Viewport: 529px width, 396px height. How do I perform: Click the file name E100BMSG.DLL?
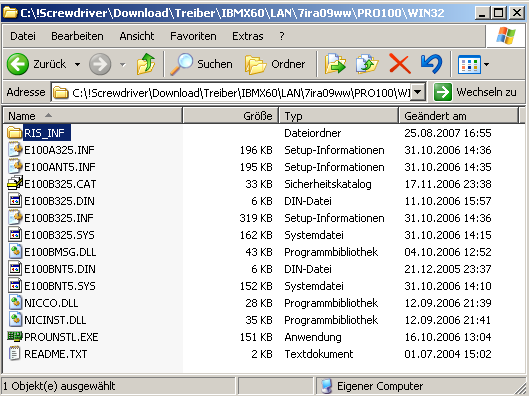[x=60, y=252]
